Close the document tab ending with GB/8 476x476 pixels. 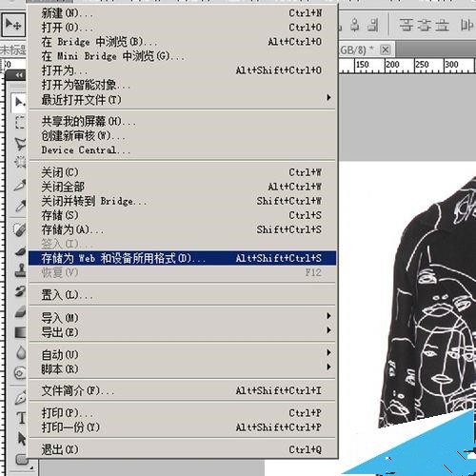386,50
